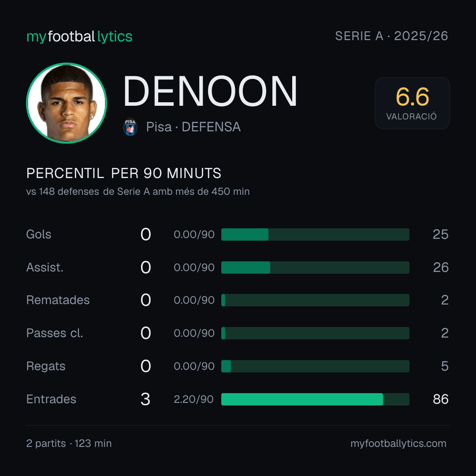Select the Gols percentile bar
This screenshot has height=476, width=476.
pos(315,234)
